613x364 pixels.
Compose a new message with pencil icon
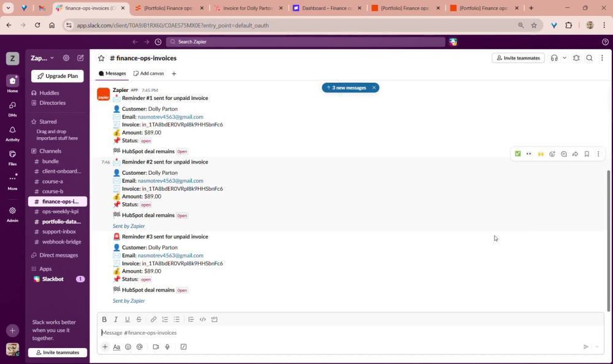80,58
